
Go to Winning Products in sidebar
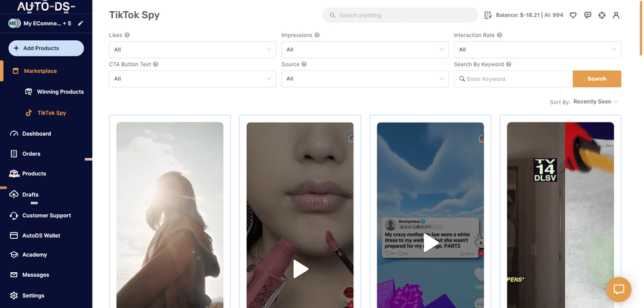pos(60,92)
